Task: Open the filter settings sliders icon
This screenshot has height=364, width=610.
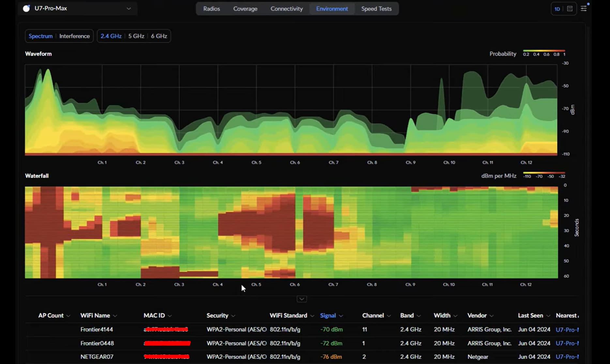Action: pos(584,8)
